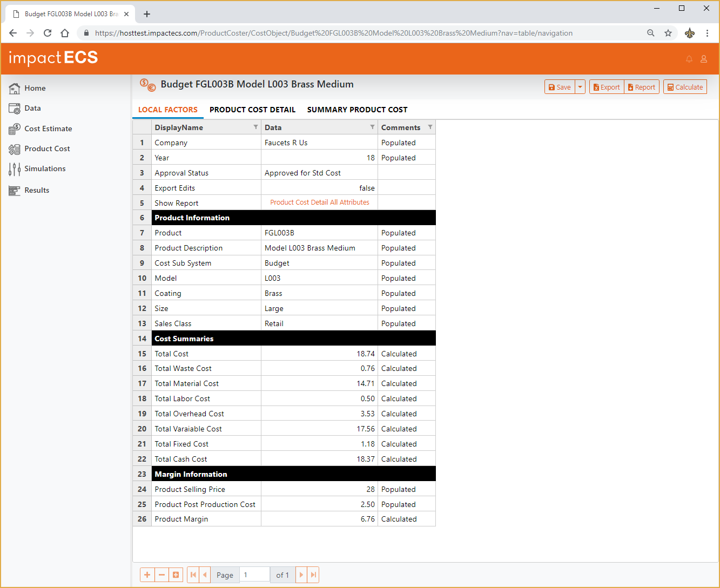
Task: Open the Data column filter
Action: [x=372, y=127]
